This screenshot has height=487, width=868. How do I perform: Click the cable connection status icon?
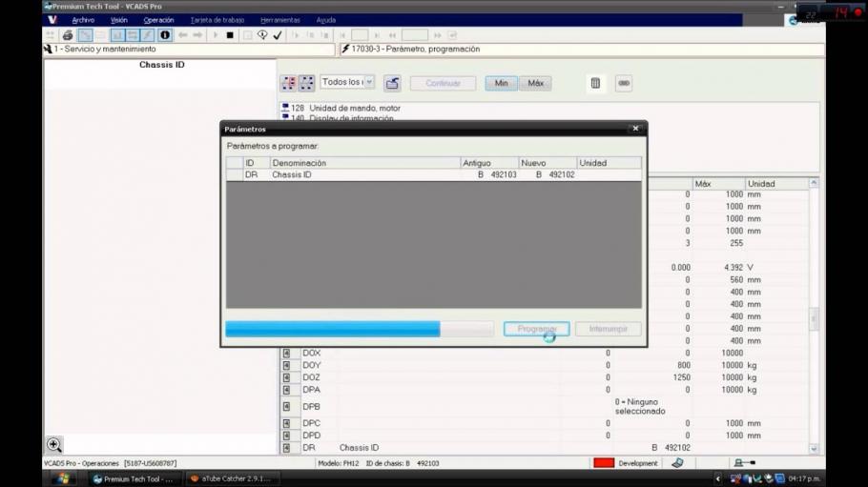pyautogui.click(x=744, y=462)
